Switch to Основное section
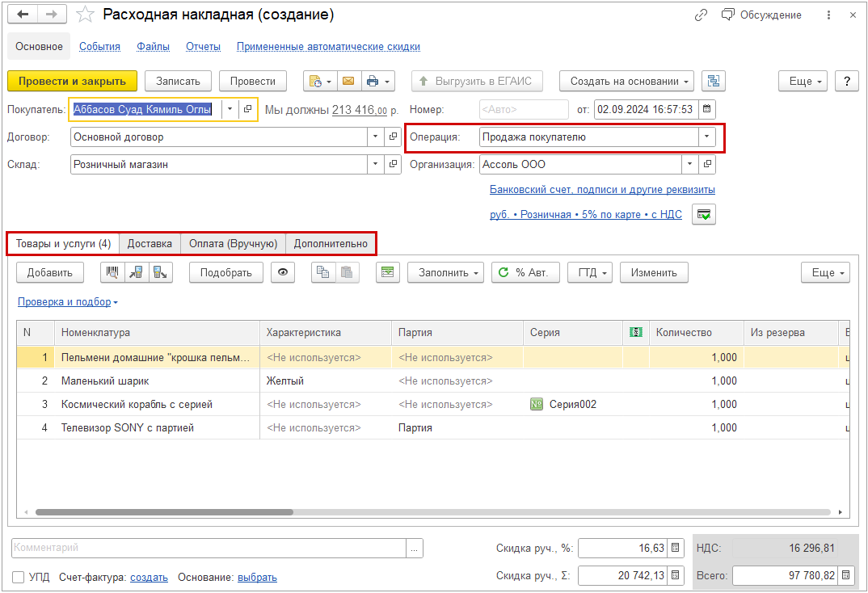 [x=39, y=47]
